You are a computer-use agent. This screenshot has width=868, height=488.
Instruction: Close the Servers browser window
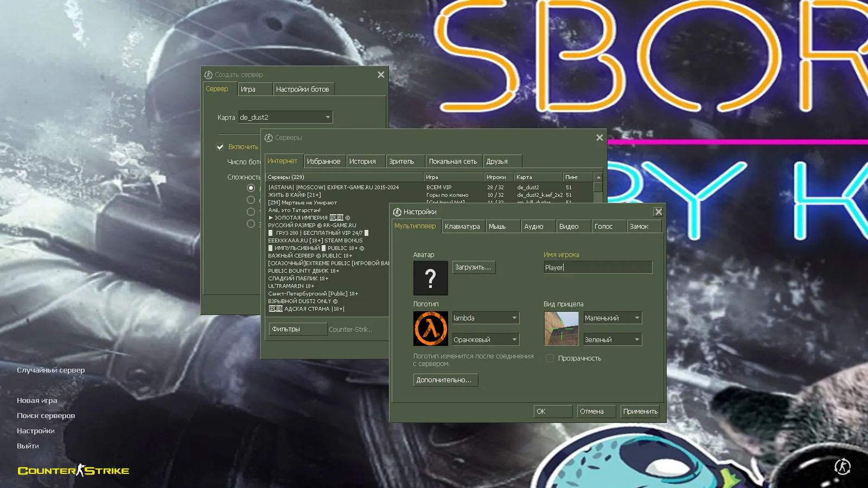pos(599,138)
